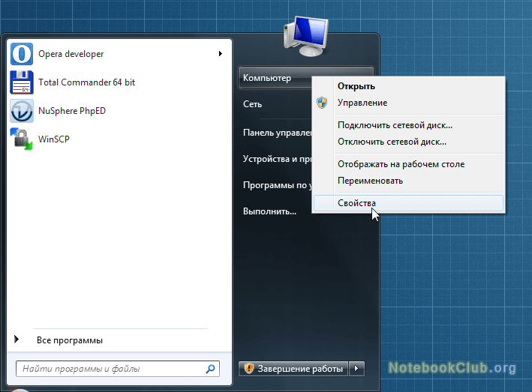532x392 pixels.
Task: Expand Opera developer jump list arrow
Action: [221, 53]
